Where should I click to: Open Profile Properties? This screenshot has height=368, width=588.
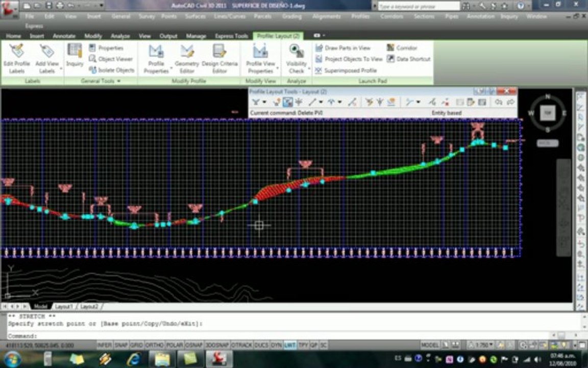[x=156, y=59]
